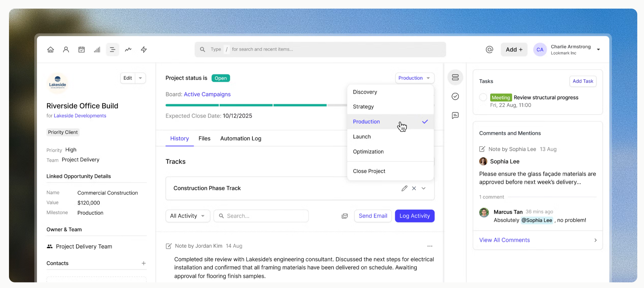
Task: Collapse the Production stage dropdown
Action: [x=415, y=78]
